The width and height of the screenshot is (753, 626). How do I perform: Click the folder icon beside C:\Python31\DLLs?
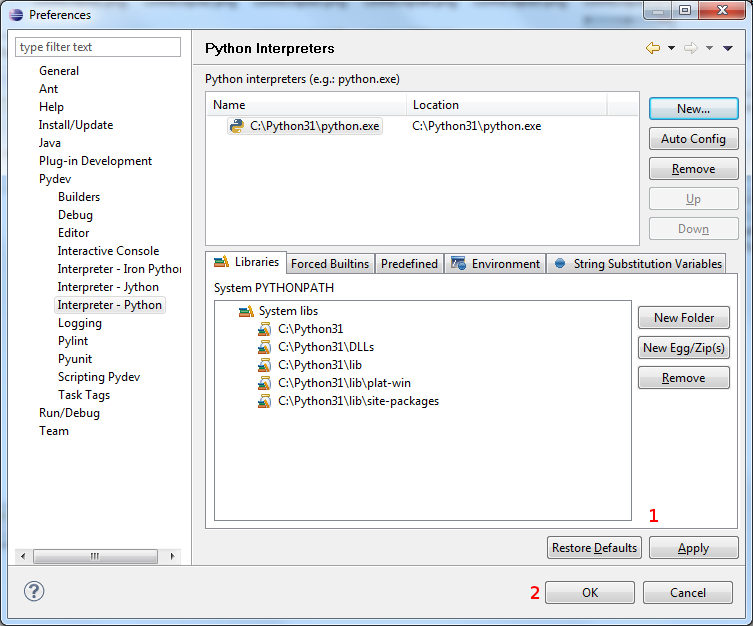[264, 347]
